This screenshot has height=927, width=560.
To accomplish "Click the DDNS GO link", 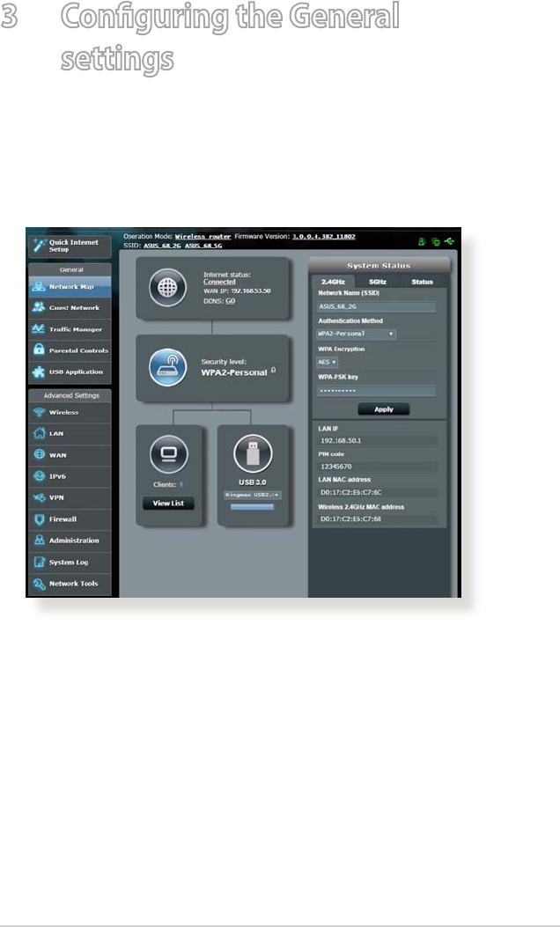I will point(230,301).
